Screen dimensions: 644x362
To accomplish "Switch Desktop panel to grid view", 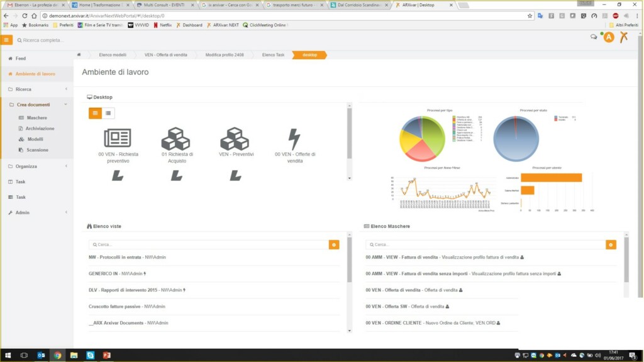I will point(96,113).
